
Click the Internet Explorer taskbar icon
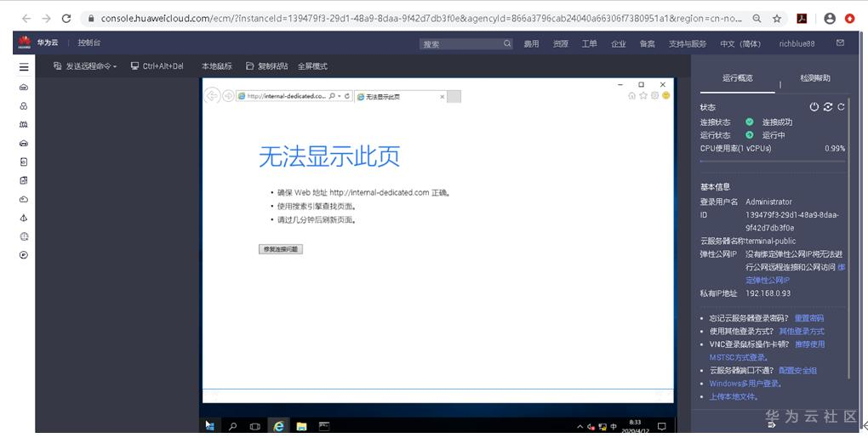(x=279, y=426)
